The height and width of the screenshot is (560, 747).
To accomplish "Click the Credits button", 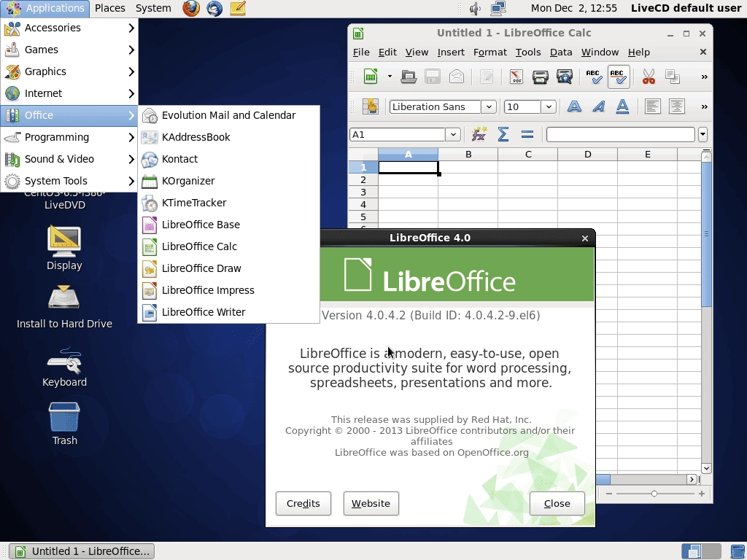I will point(303,503).
